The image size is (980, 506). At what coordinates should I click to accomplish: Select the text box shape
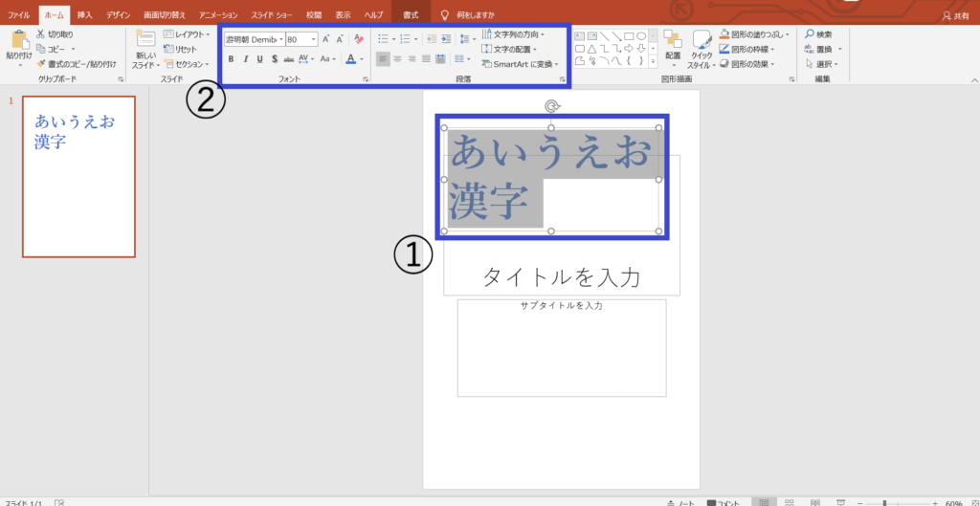click(580, 36)
